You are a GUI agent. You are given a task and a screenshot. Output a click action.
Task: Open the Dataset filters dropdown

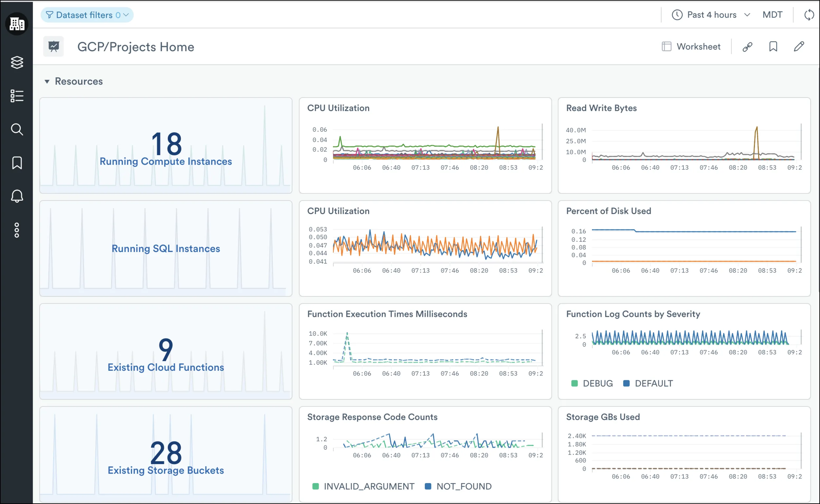(x=87, y=15)
